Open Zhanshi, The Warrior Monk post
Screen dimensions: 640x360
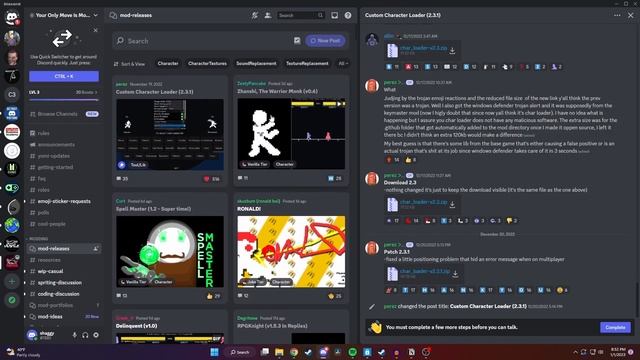pyautogui.click(x=291, y=131)
